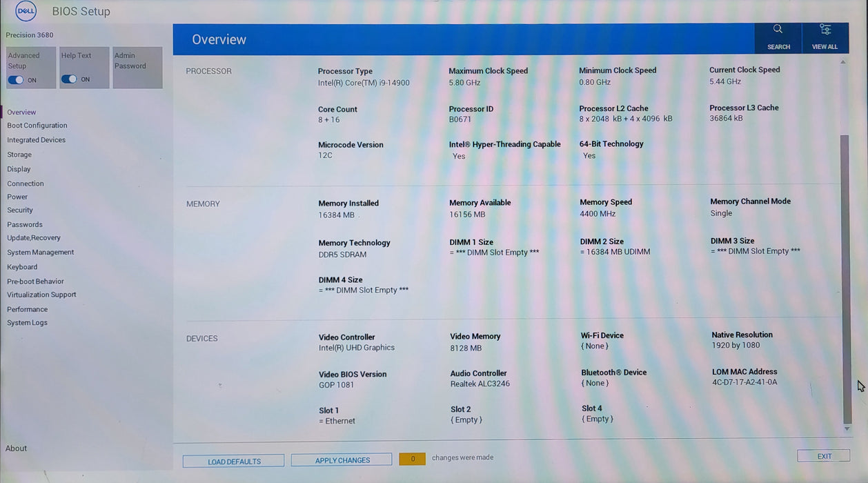Open Integrated Devices section
This screenshot has width=868, height=483.
tap(37, 140)
